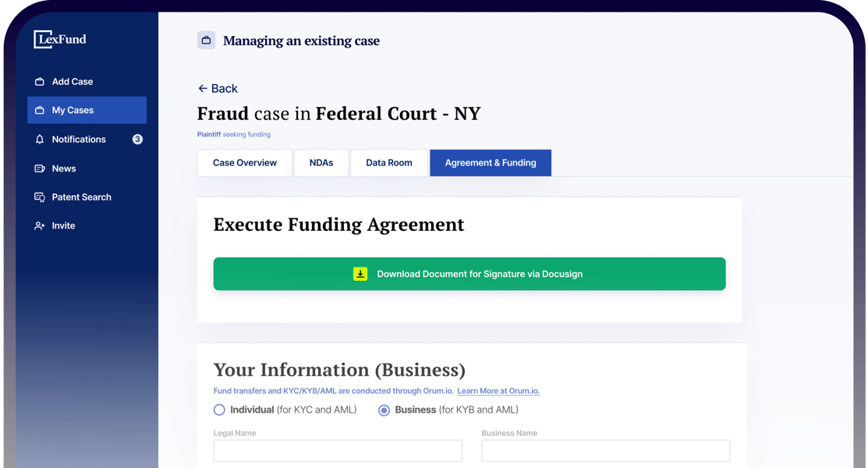Download Document for Signature via Docusign
The width and height of the screenshot is (868, 468).
(x=469, y=274)
